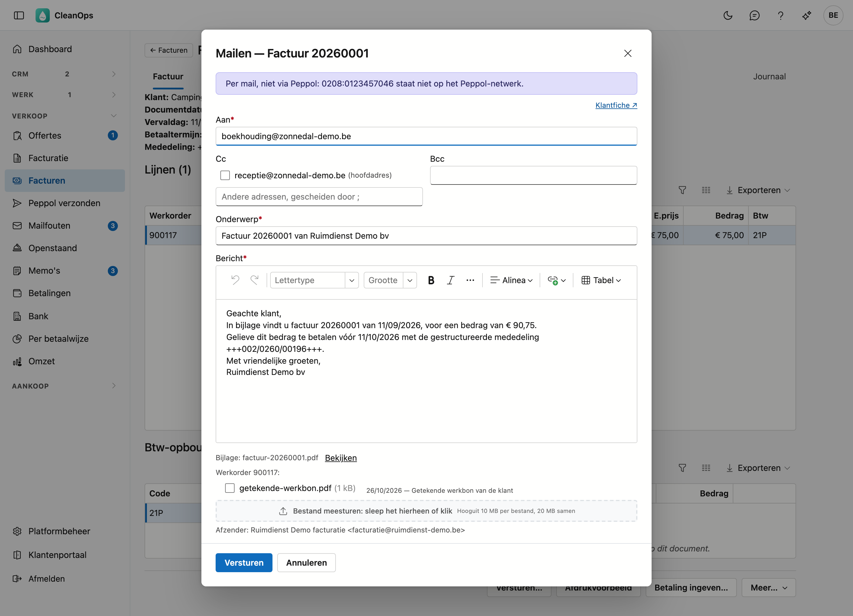The height and width of the screenshot is (616, 853).
Task: Click the filter icon above Lijnen table
Action: click(x=682, y=190)
